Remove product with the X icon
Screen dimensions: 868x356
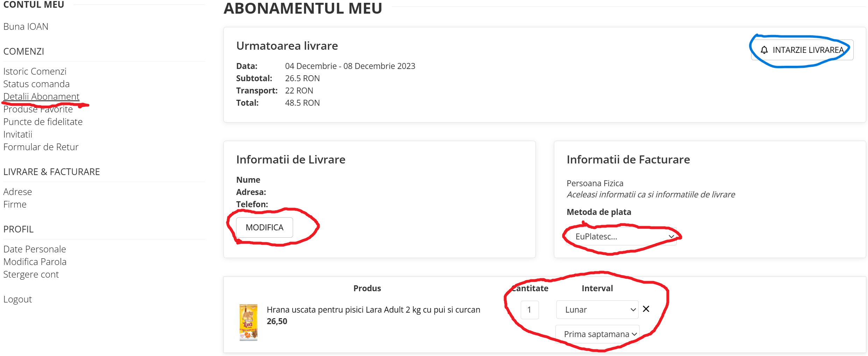click(x=646, y=309)
